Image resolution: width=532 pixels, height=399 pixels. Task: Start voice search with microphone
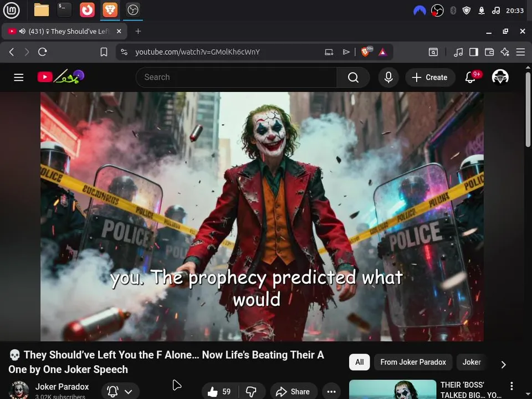point(388,78)
